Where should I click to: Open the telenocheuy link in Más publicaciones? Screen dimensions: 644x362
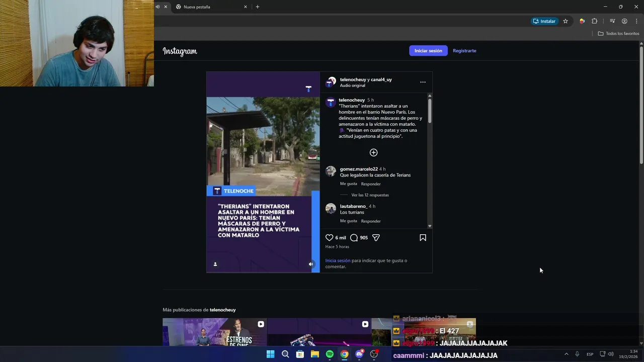pyautogui.click(x=222, y=310)
